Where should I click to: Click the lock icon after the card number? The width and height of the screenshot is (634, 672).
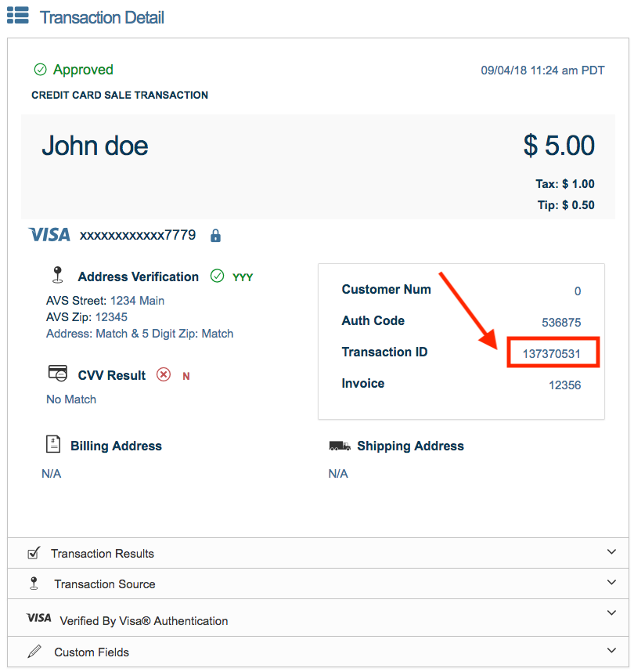click(x=214, y=235)
